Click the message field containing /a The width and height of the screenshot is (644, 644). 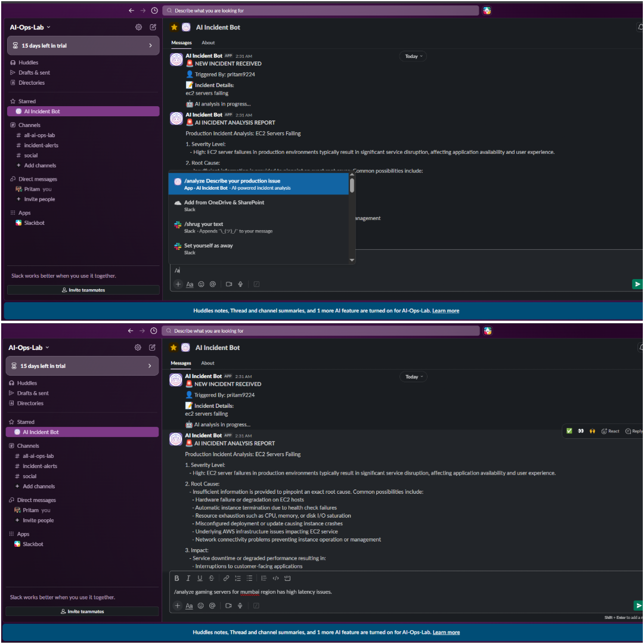(402, 270)
